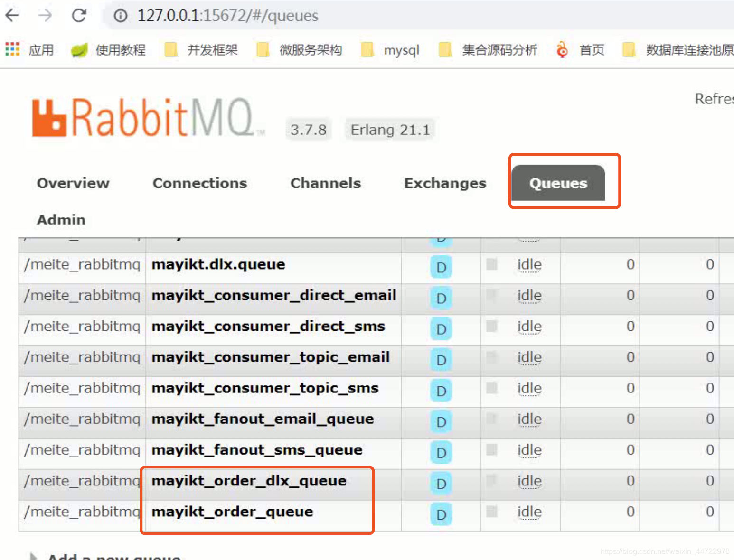Click D badge for mayikt_consumer_direct_email
734x560 pixels.
pos(441,298)
